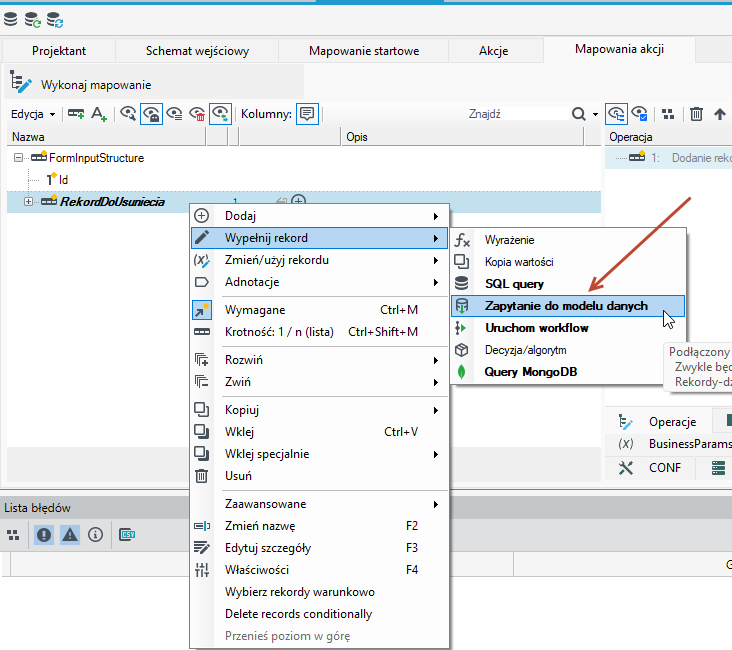Click eye with magnifier view icon
This screenshot has width=732, height=650.
(128, 113)
